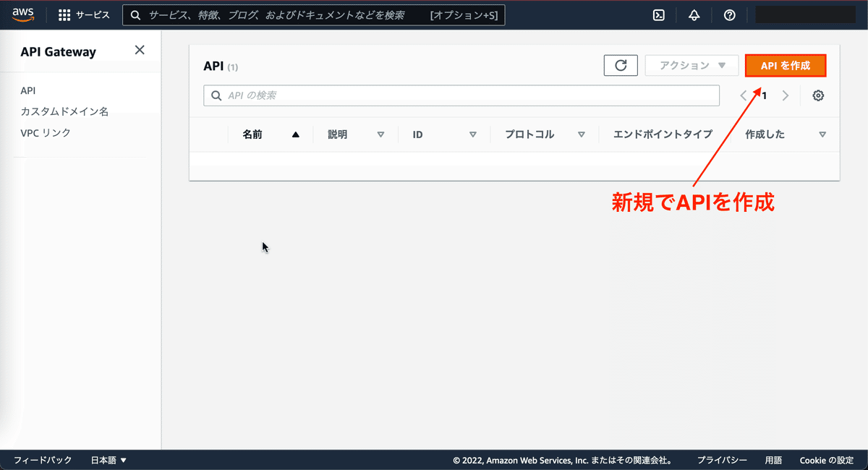Open the account menu in top bar
This screenshot has height=470, width=868.
(805, 14)
